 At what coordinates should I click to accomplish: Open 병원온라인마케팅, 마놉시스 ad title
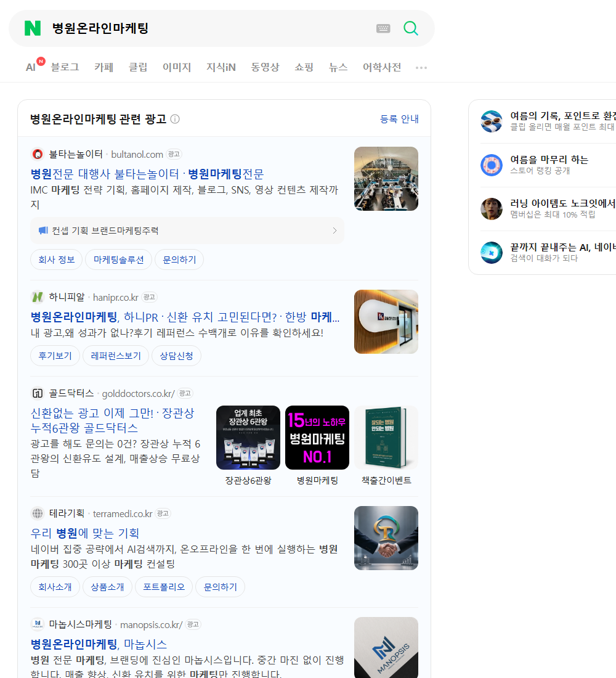tap(99, 644)
